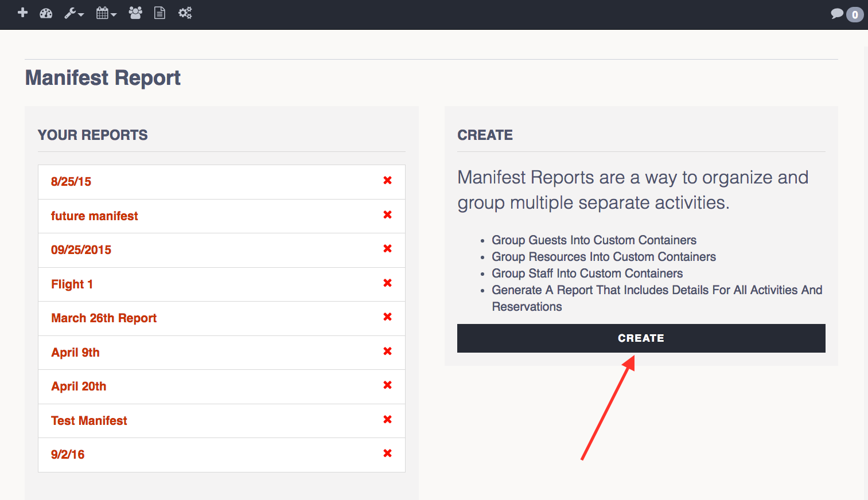
Task: Click the notification counter badge showing 0
Action: pos(854,14)
